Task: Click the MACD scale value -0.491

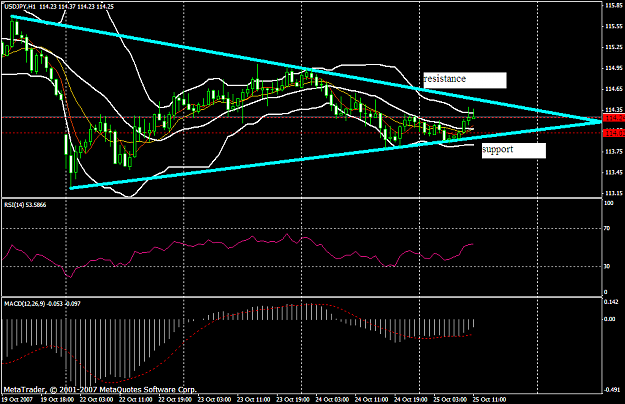Action: tap(612, 389)
